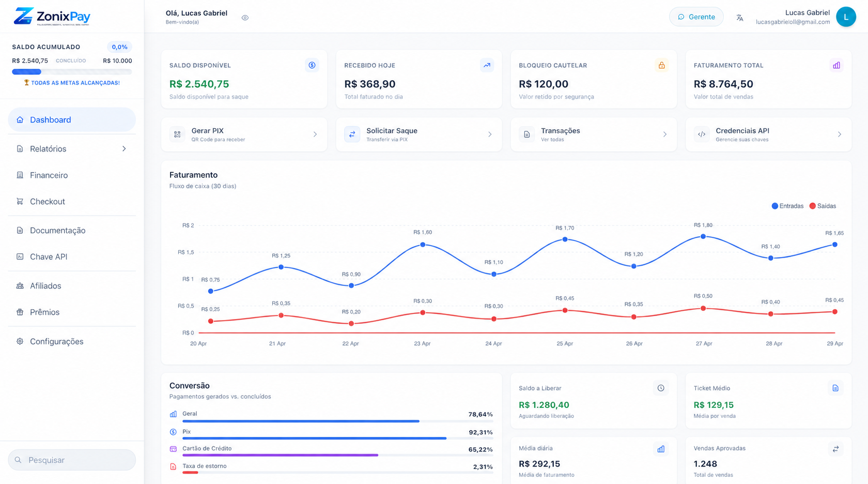
Task: Click the document icon on Ticket Médio
Action: pos(835,388)
